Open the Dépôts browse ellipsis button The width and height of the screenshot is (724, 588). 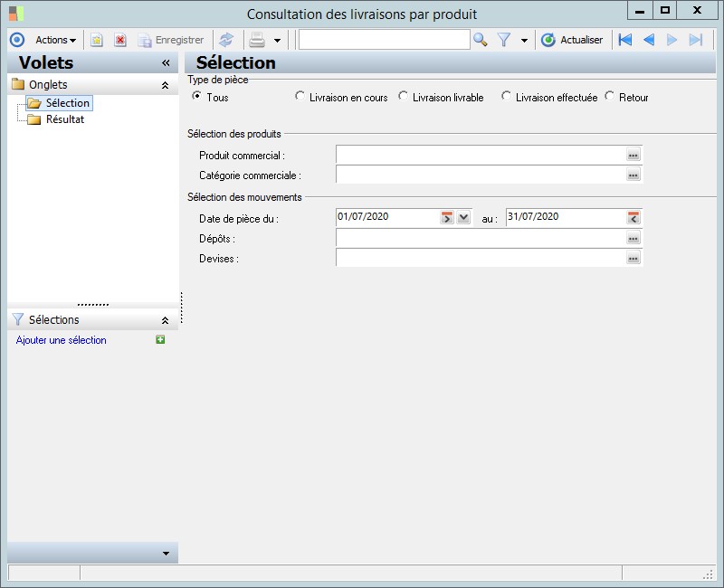(x=633, y=238)
